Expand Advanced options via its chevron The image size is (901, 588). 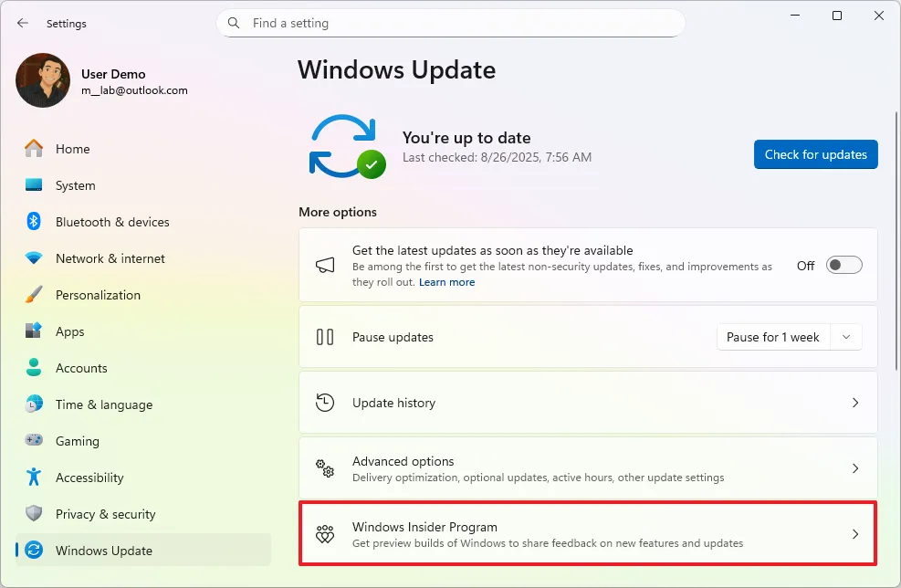coord(855,468)
